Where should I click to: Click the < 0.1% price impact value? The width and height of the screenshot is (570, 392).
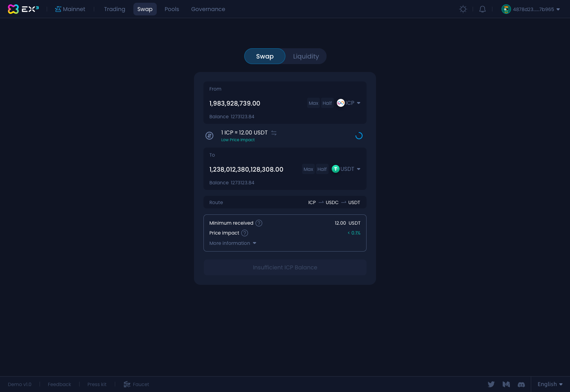pyautogui.click(x=354, y=233)
